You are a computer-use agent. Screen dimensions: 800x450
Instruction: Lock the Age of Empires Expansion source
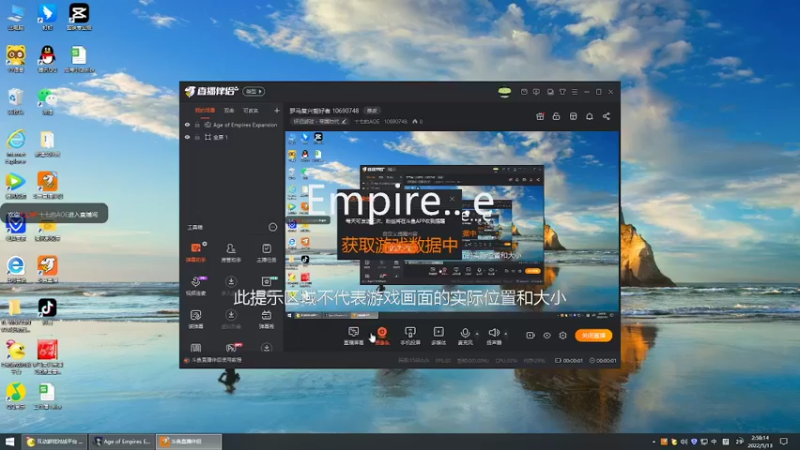(197, 124)
